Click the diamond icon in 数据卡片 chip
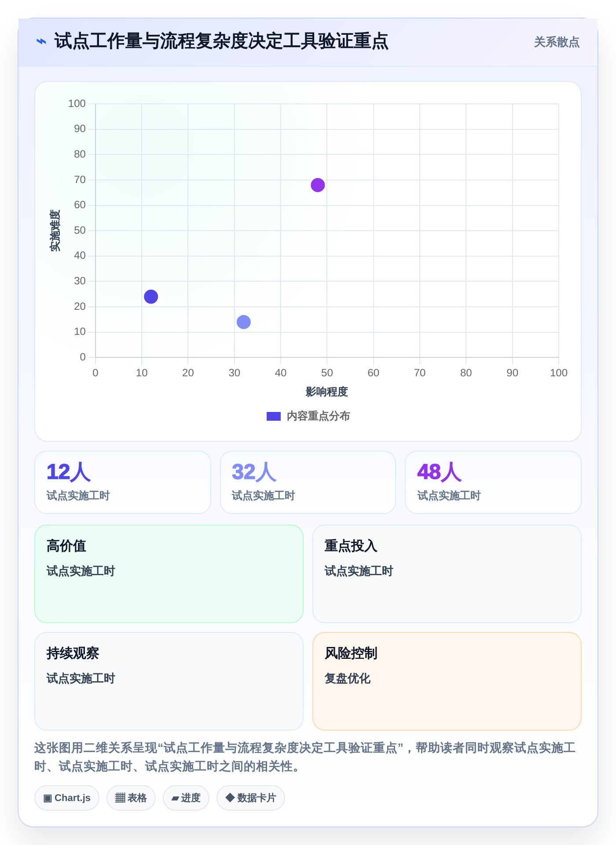The image size is (616, 845). (230, 797)
